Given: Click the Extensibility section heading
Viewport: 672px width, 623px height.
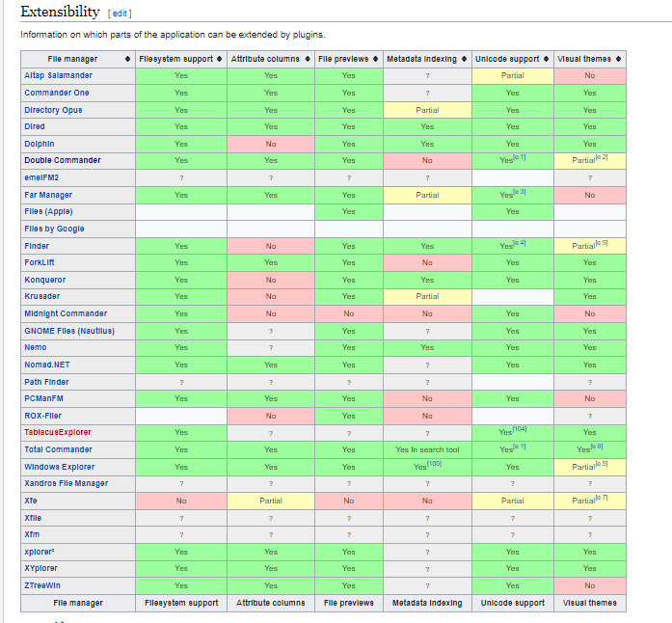Looking at the screenshot, I should (x=60, y=12).
